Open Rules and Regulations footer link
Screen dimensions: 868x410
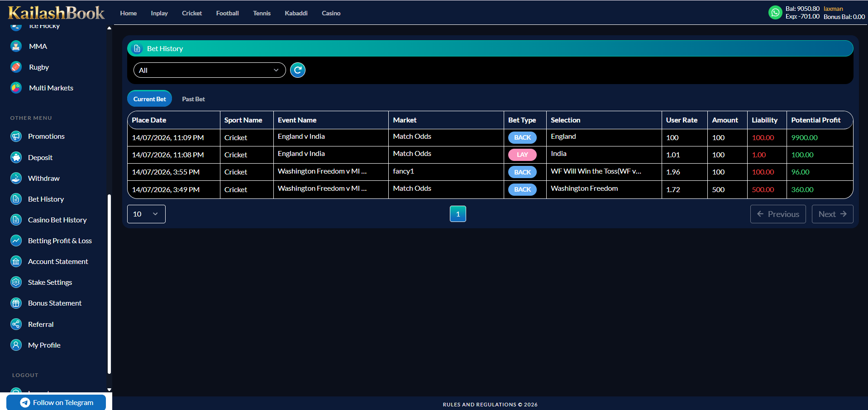(x=490, y=405)
